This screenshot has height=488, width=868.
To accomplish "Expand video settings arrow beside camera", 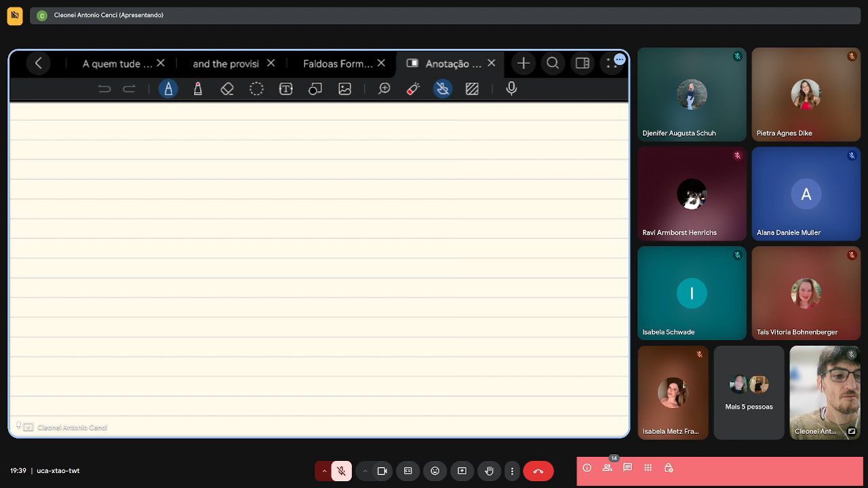I will 365,471.
